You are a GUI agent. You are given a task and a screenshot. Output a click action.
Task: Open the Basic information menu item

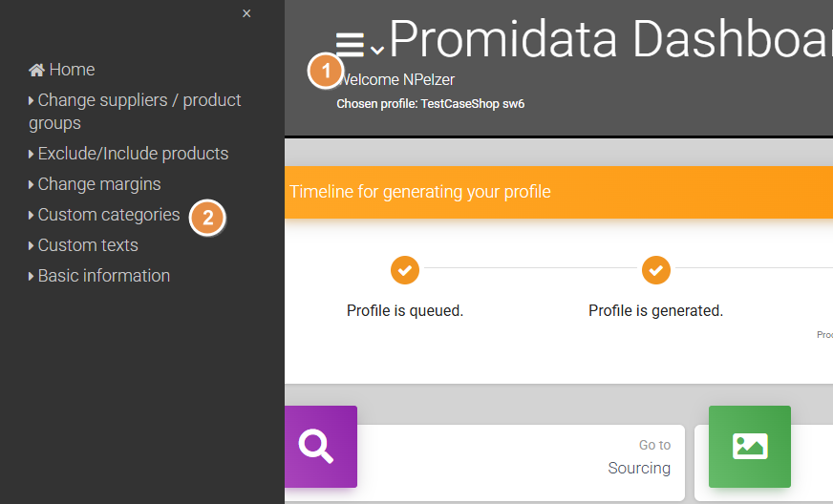[103, 276]
